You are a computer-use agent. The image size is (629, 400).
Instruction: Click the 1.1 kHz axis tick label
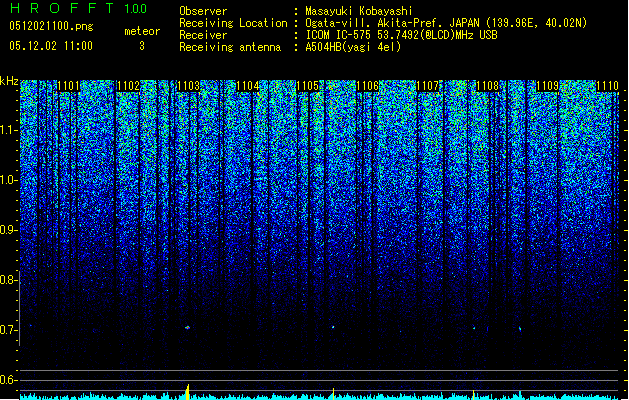(x=8, y=131)
